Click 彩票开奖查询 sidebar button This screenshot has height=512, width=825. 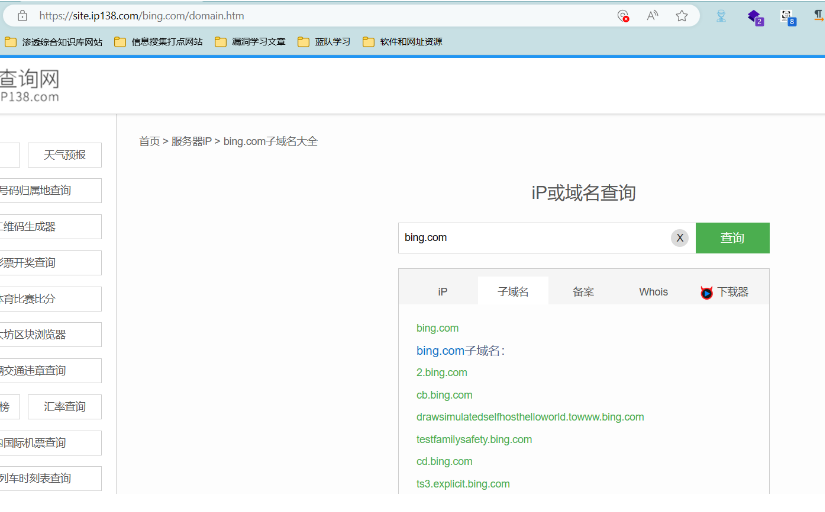[x=51, y=263]
